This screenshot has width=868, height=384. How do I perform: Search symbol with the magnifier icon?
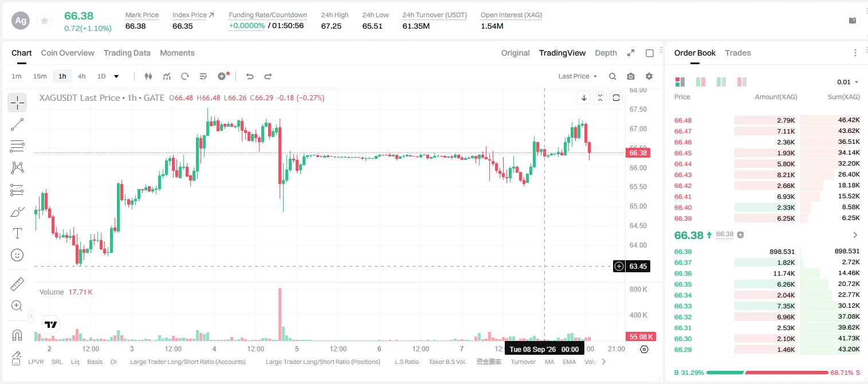pyautogui.click(x=612, y=76)
